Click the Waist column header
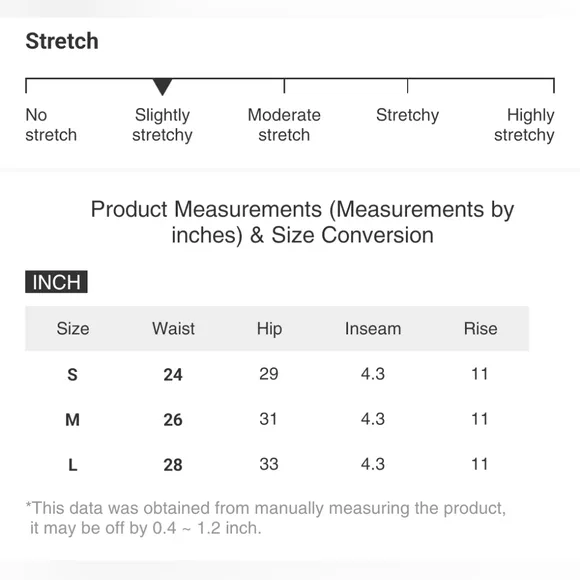Image resolution: width=580 pixels, height=580 pixels. pyautogui.click(x=173, y=328)
